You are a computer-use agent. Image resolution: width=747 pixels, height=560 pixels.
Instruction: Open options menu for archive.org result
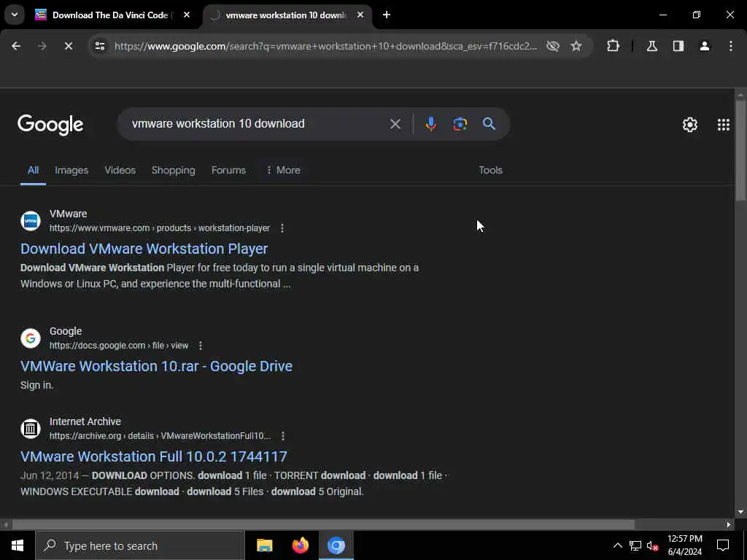point(283,436)
